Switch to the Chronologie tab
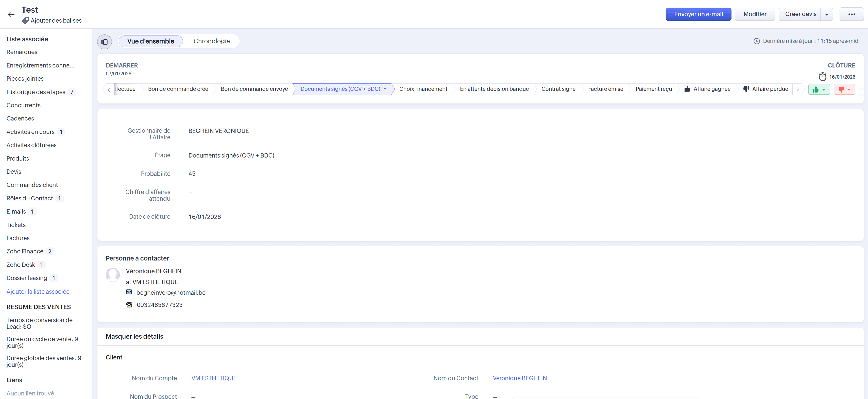Screen dimensions: 868x399 pos(211,41)
